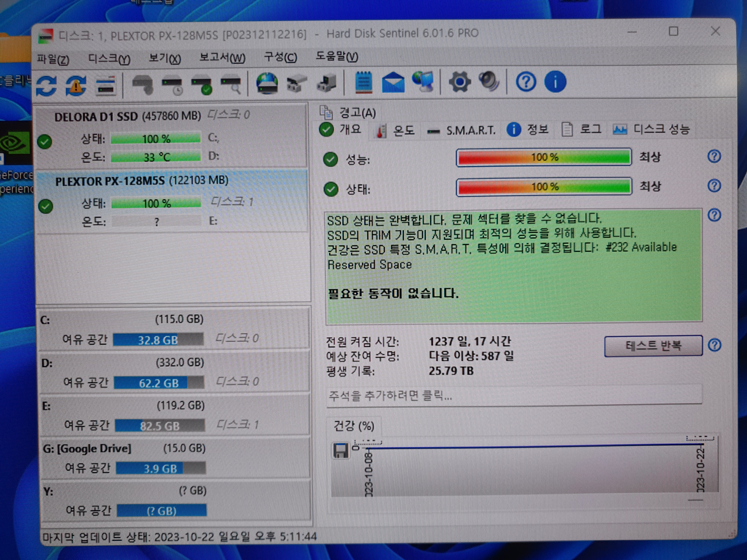The width and height of the screenshot is (747, 560).
Task: Click the C: 32.8 GB free space bar
Action: (x=158, y=340)
